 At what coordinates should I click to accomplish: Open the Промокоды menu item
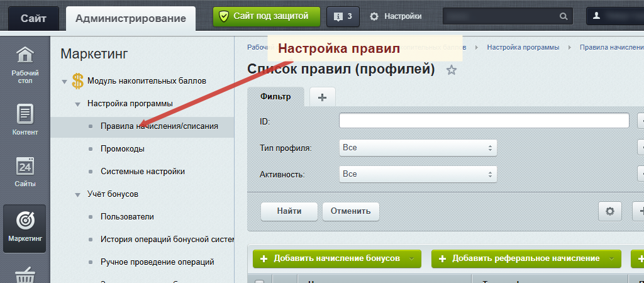point(123,149)
